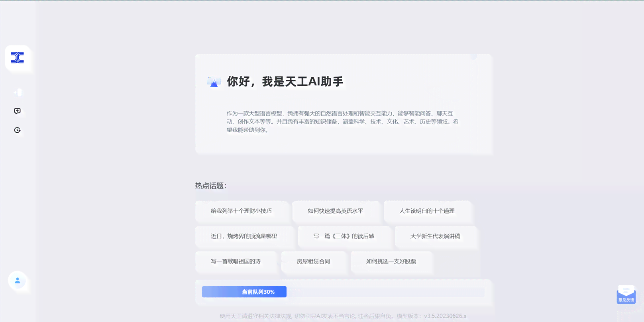The height and width of the screenshot is (322, 644).
Task: Select topic 人生该明白的十个道理
Action: tap(427, 211)
